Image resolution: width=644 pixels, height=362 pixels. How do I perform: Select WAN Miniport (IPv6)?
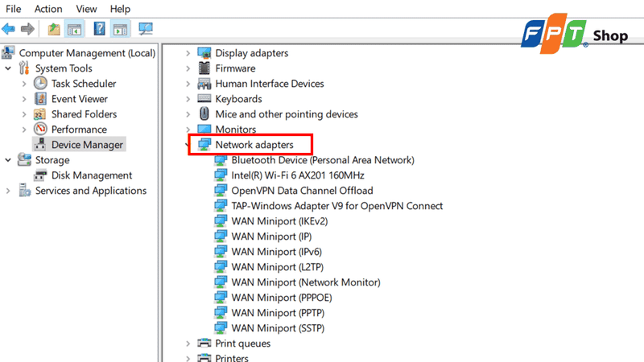coord(276,252)
